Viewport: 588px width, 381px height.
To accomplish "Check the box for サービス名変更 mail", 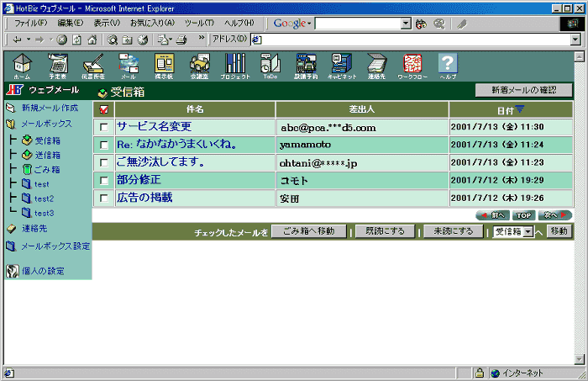I will point(104,127).
